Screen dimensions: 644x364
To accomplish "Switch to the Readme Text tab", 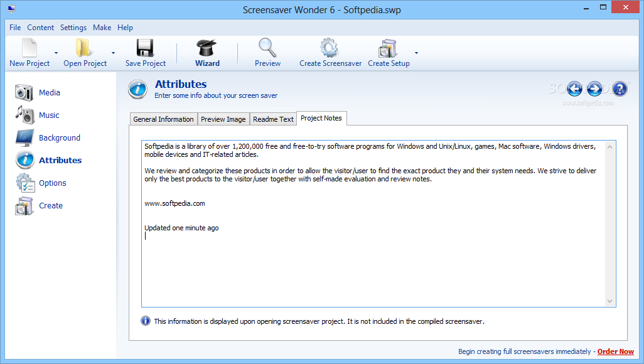I will [x=273, y=119].
